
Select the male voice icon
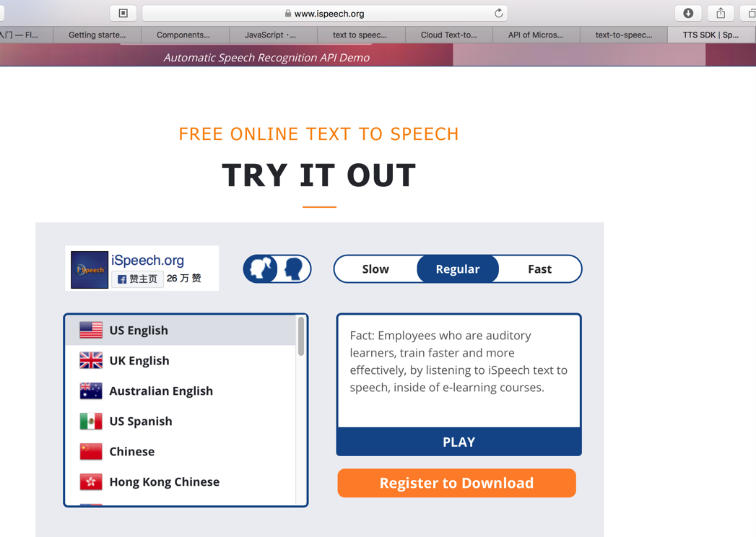click(x=293, y=268)
